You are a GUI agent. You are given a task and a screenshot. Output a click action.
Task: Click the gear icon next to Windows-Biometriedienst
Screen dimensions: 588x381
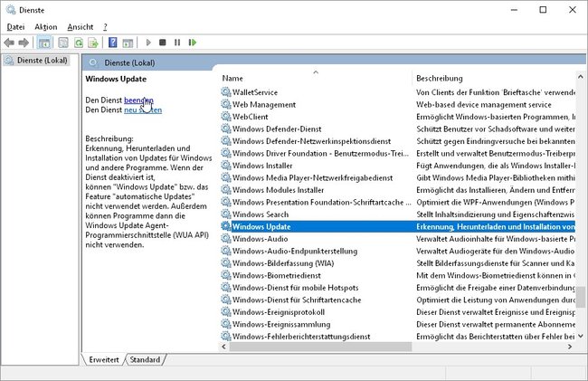226,275
